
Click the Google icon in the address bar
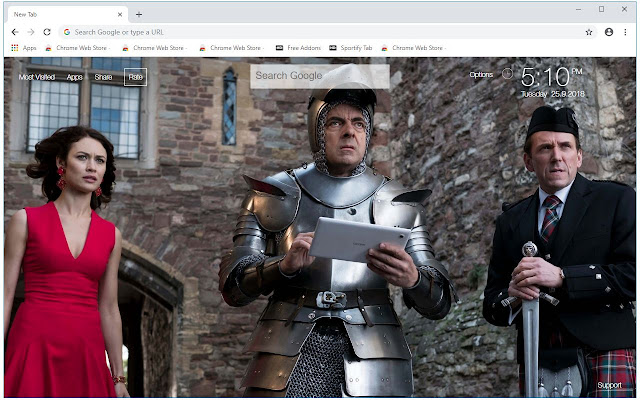point(67,32)
